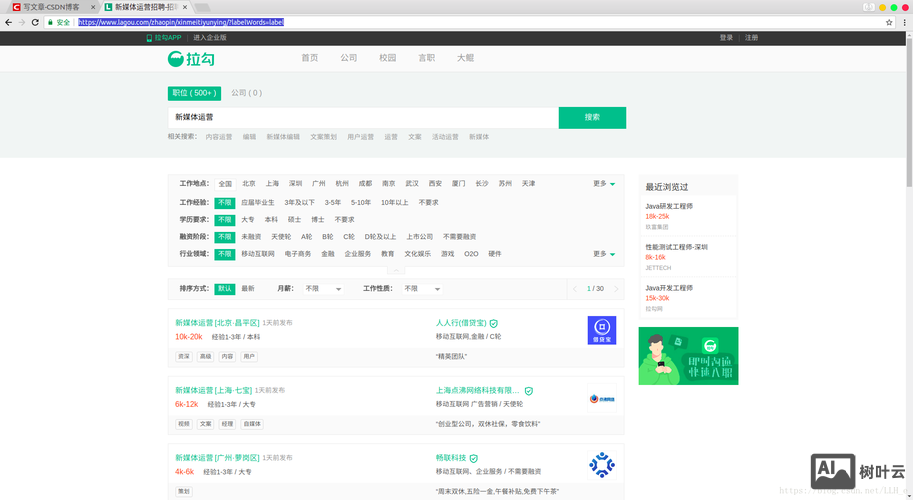Expand 更多 in the 工作地点 row
This screenshot has width=913, height=500.
point(604,184)
